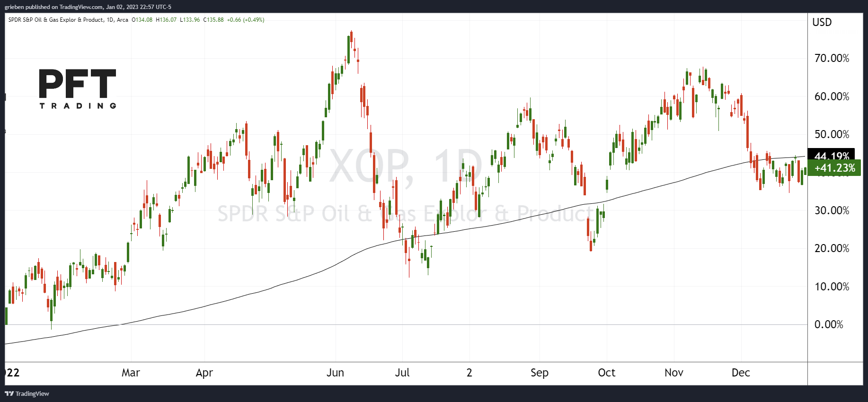
Task: Click the TradingView logo in the footer
Action: pyautogui.click(x=27, y=393)
